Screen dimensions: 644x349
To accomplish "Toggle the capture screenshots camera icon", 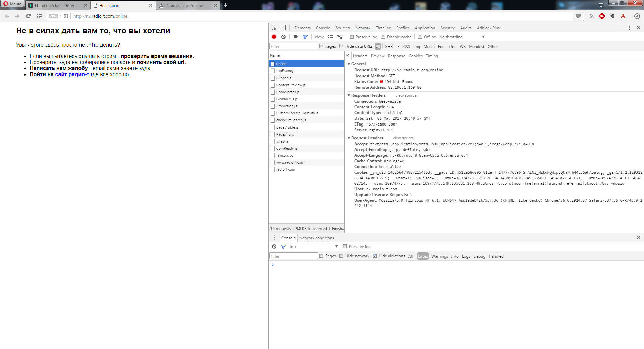I will point(296,37).
